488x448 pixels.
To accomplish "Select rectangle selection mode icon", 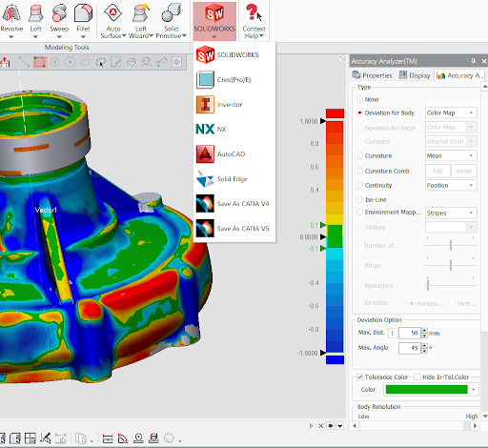I will [40, 62].
